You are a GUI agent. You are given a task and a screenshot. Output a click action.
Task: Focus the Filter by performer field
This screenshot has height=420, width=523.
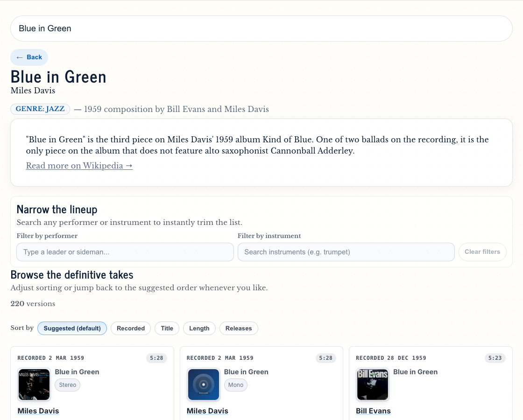pyautogui.click(x=125, y=252)
